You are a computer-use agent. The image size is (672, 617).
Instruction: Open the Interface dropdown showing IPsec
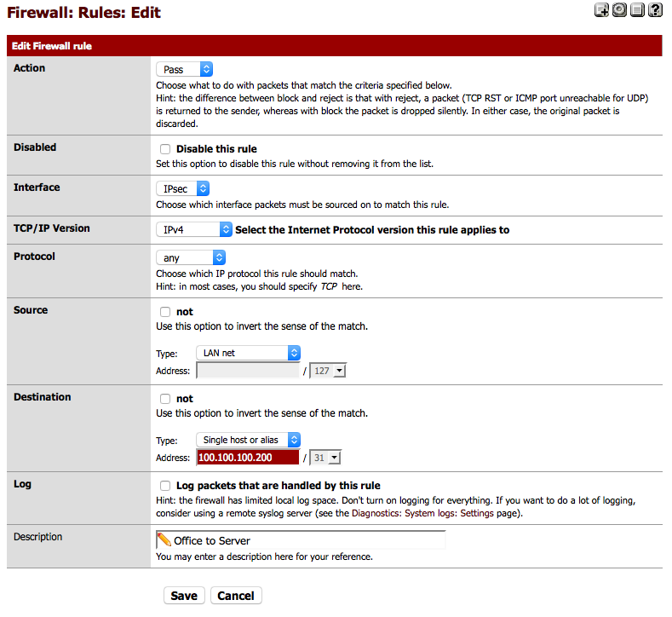coord(182,188)
